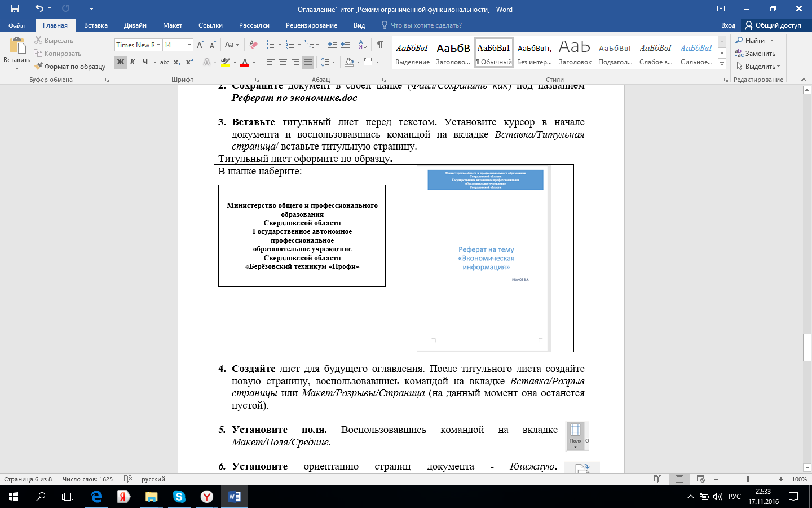Open the Paragraph (Абзац) dialog launcher

pos(385,80)
